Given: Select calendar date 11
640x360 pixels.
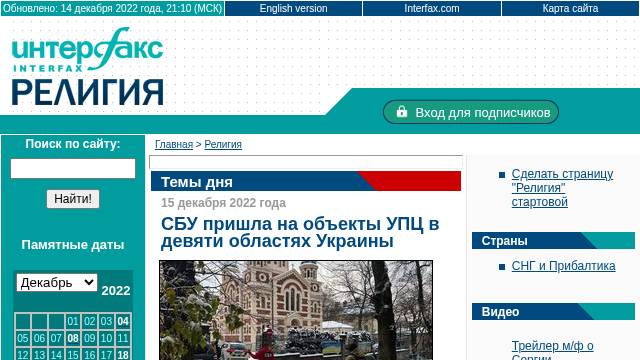Looking at the screenshot, I should tap(123, 338).
